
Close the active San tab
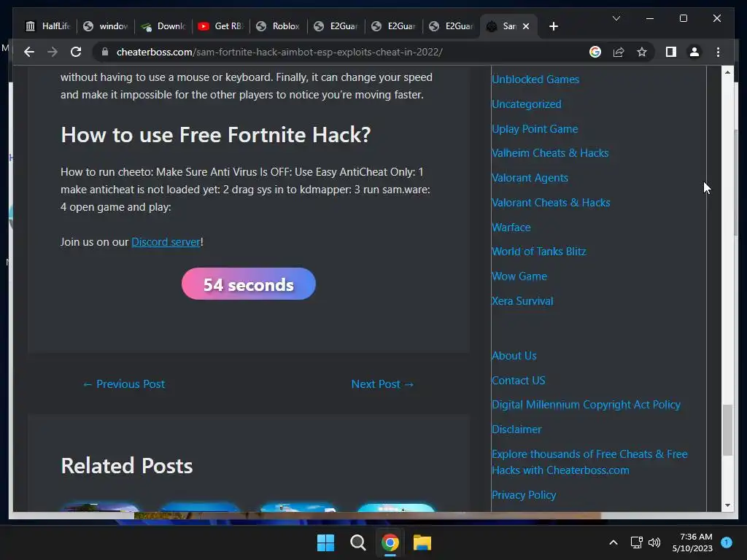coord(526,26)
